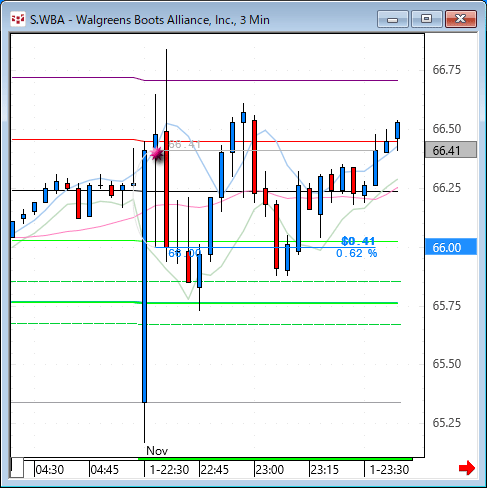The width and height of the screenshot is (487, 488).
Task: Click the 1-23:30 time axis label
Action: 389,470
